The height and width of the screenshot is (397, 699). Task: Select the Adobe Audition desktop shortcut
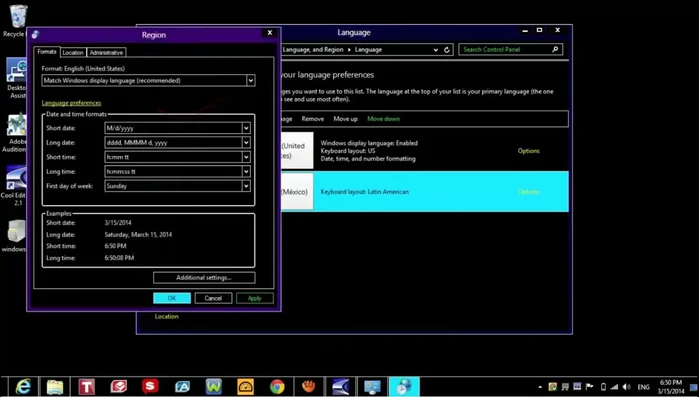[16, 133]
